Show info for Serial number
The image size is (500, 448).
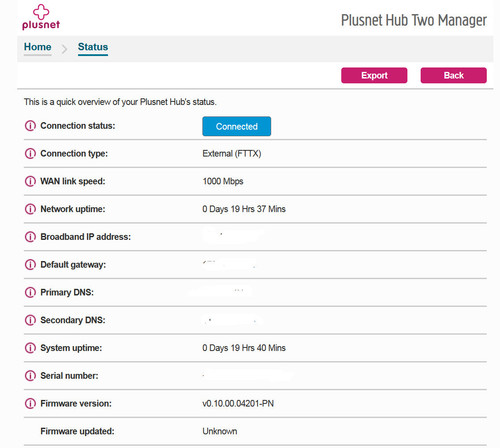[30, 376]
